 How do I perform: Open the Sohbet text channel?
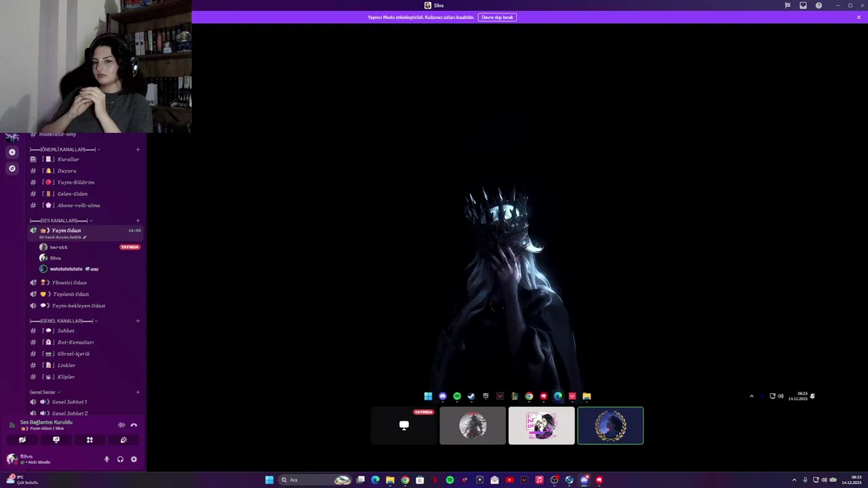[x=85, y=331]
